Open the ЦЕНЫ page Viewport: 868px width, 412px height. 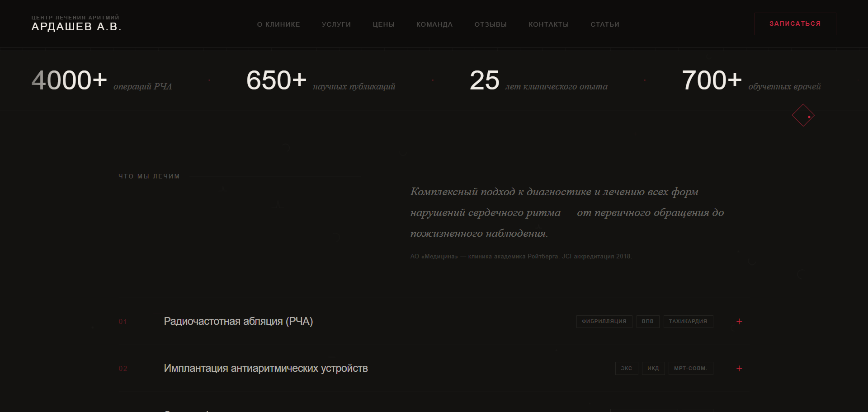pyautogui.click(x=383, y=24)
